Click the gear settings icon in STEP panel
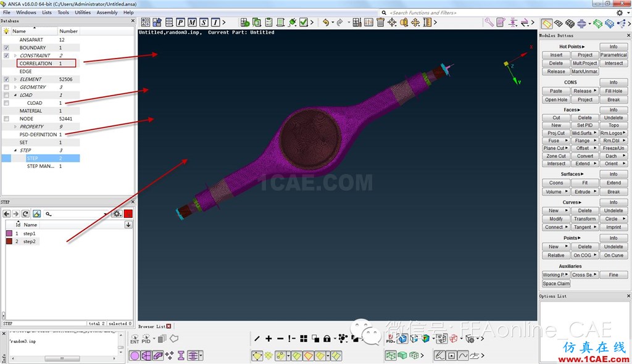632x364 pixels. (117, 213)
